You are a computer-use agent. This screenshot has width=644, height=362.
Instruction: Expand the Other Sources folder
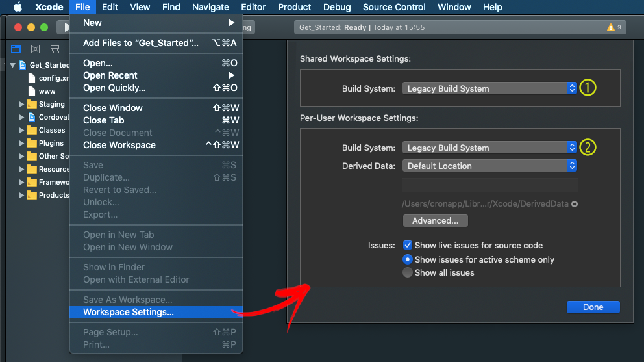tap(21, 157)
